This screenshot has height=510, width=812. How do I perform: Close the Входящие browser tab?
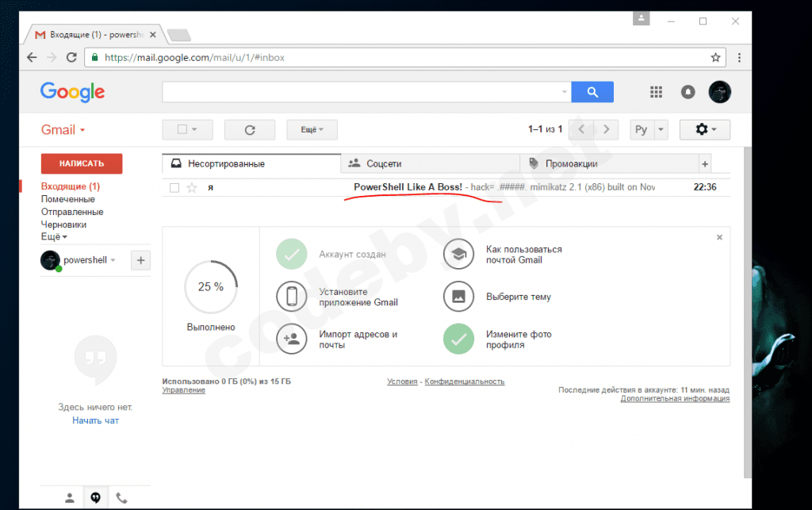click(x=153, y=35)
